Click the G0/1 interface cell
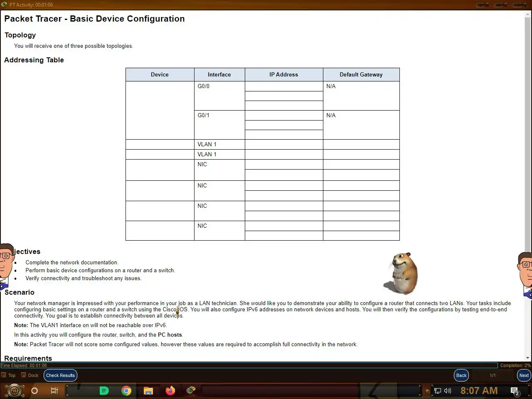532x399 pixels. point(219,125)
